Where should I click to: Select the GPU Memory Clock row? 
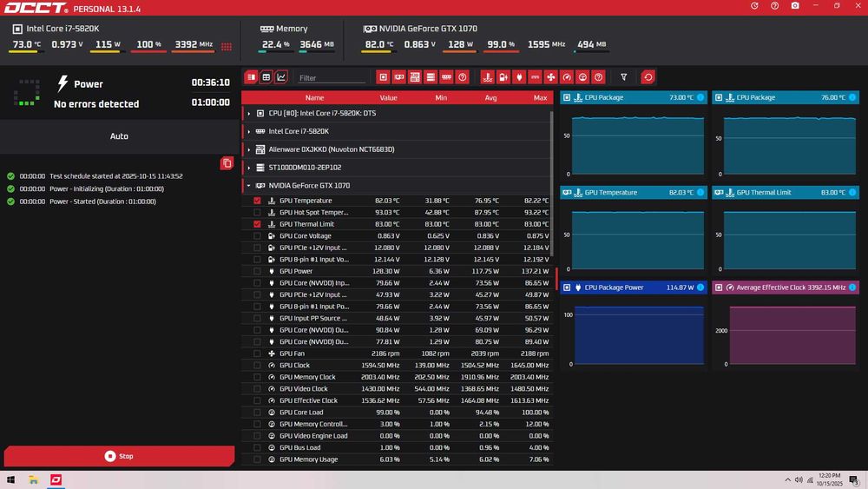coord(398,377)
